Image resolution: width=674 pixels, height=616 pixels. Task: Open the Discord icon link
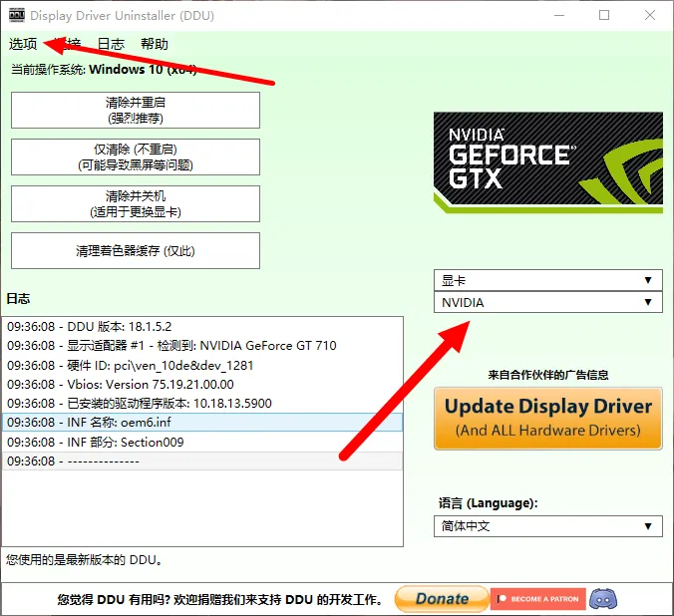(603, 599)
